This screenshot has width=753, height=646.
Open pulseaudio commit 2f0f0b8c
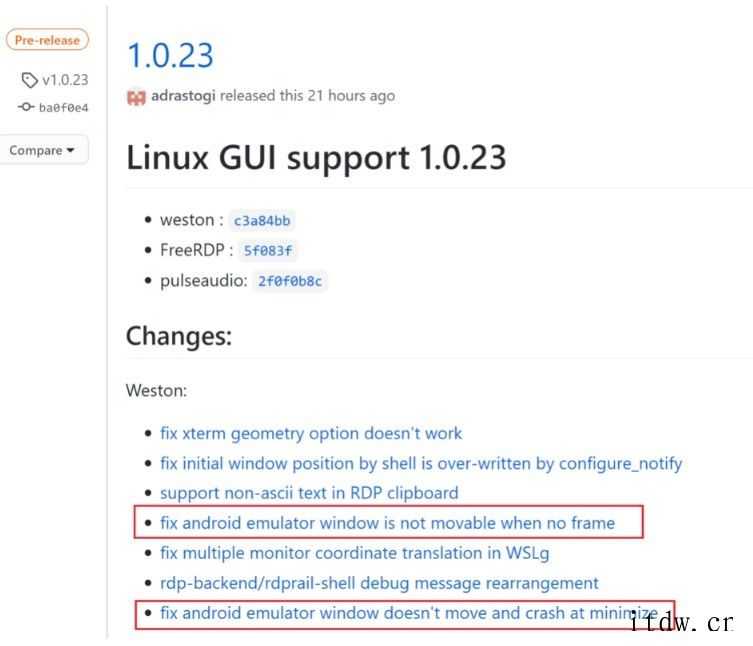[x=290, y=281]
